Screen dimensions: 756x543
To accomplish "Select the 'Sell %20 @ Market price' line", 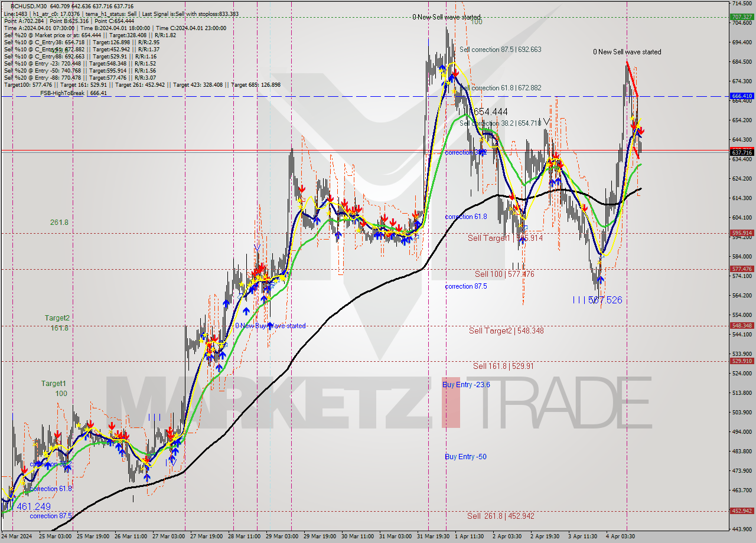I will tap(89, 35).
